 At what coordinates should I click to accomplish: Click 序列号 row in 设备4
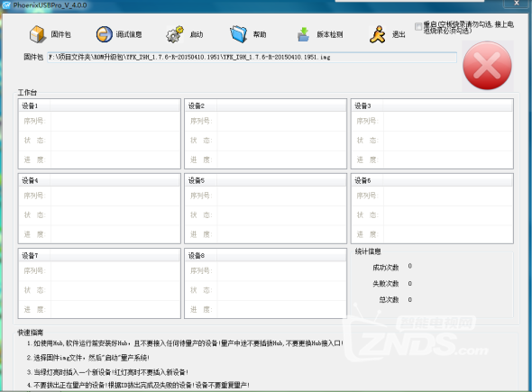99,196
